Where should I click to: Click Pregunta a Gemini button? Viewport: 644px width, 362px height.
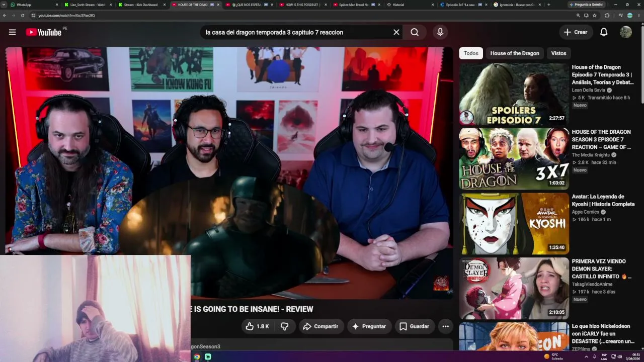tap(586, 5)
